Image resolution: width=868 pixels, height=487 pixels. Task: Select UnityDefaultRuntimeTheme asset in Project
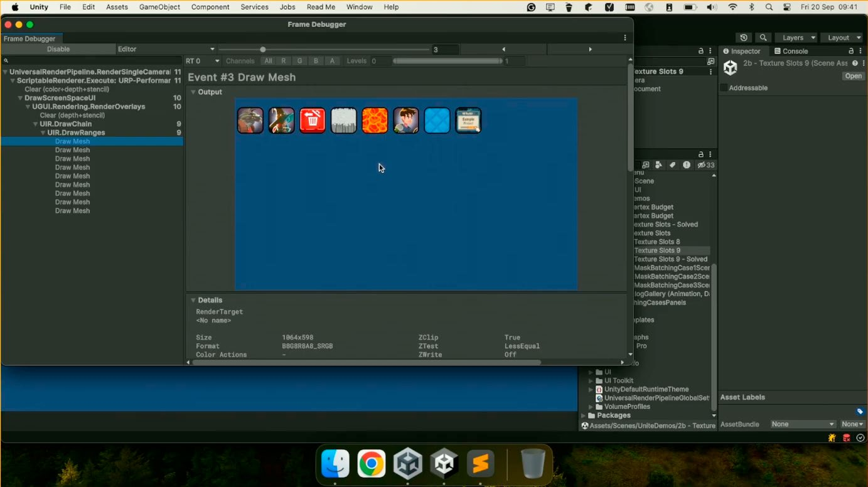(x=646, y=390)
